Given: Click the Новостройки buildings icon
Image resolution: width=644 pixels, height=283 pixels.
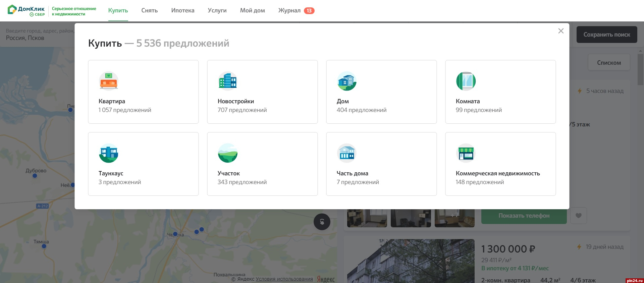Looking at the screenshot, I should tap(228, 81).
